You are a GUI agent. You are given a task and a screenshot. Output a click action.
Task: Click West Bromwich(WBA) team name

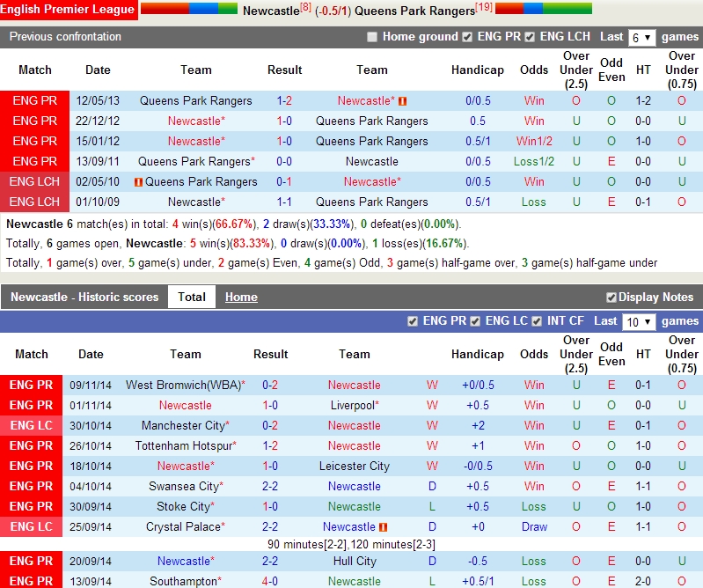[185, 386]
